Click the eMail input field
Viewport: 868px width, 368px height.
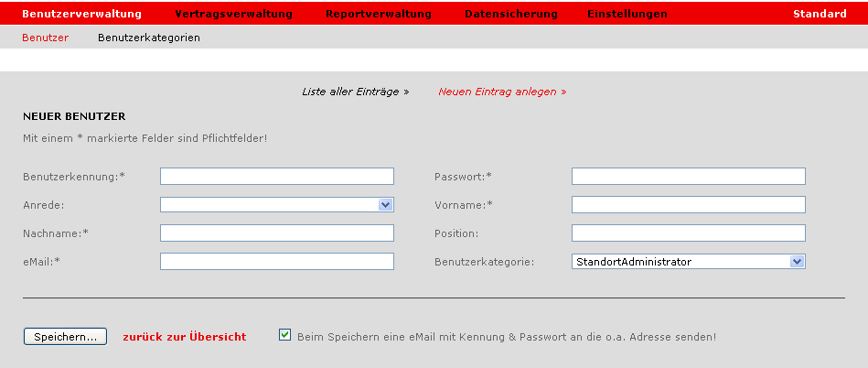(277, 261)
